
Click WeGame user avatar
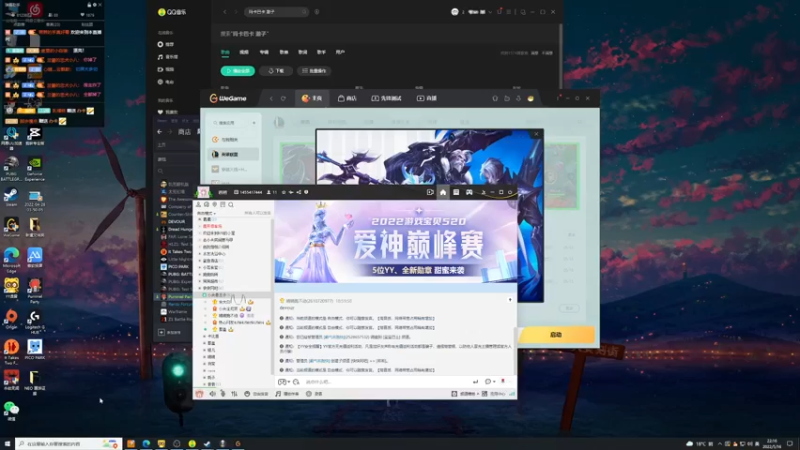click(x=531, y=98)
